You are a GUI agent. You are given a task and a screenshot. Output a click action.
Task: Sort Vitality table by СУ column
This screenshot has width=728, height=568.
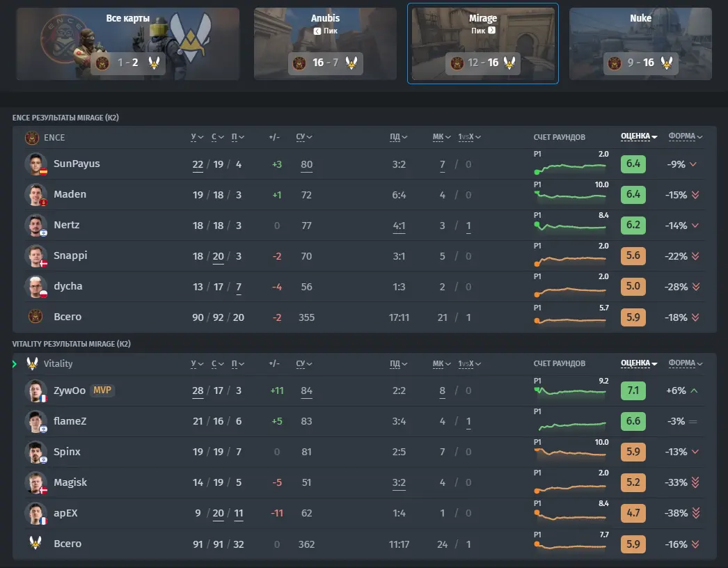(x=304, y=363)
